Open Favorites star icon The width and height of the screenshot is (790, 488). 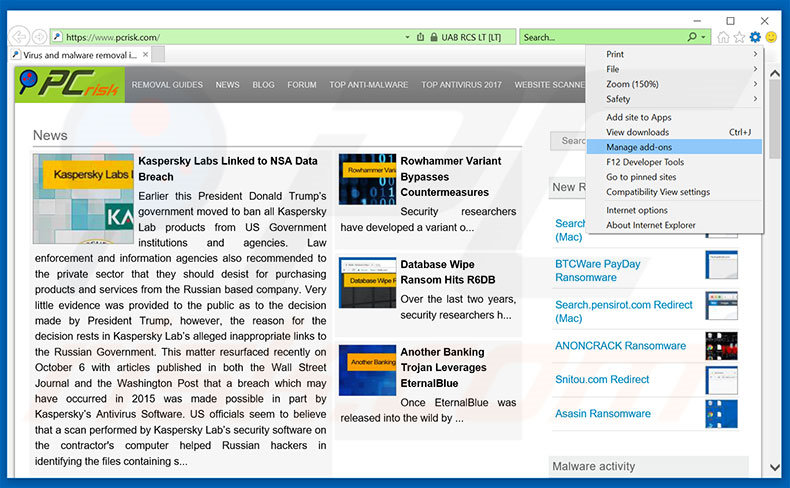coord(739,37)
